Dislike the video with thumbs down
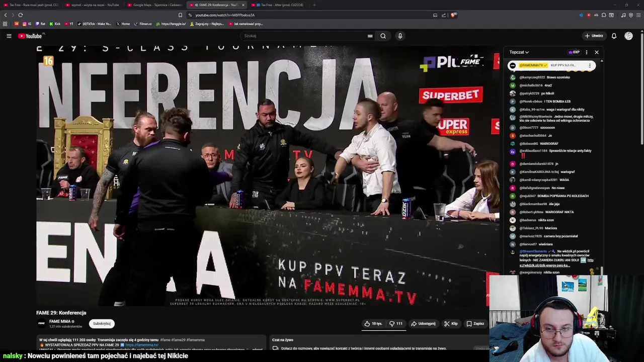This screenshot has width=644, height=362. tap(396, 324)
